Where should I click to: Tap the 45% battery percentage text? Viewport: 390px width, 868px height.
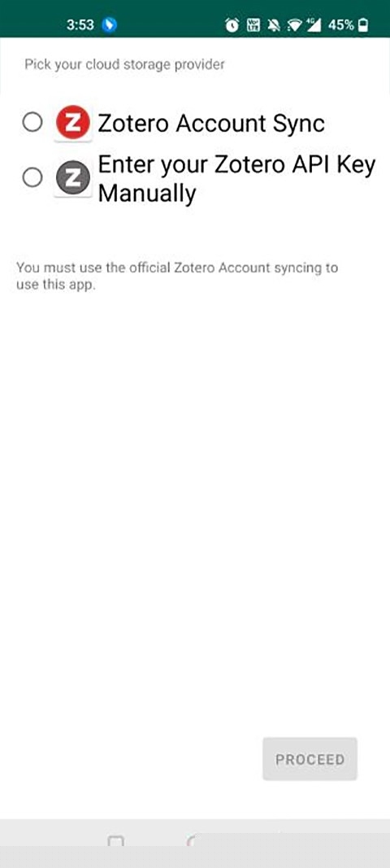(340, 25)
